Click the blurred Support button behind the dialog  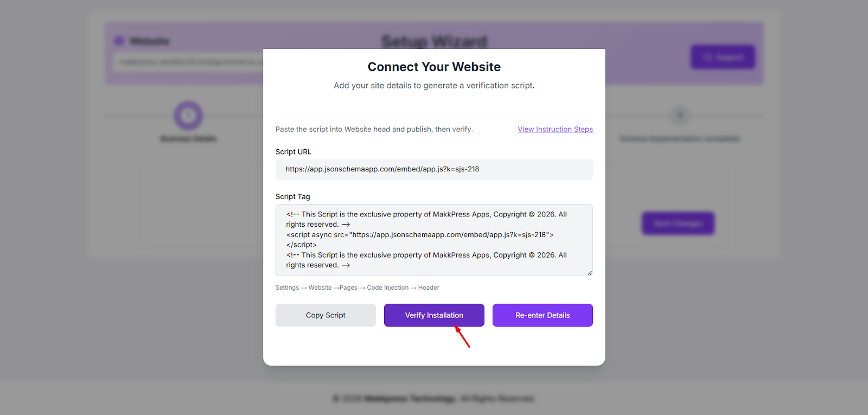723,57
